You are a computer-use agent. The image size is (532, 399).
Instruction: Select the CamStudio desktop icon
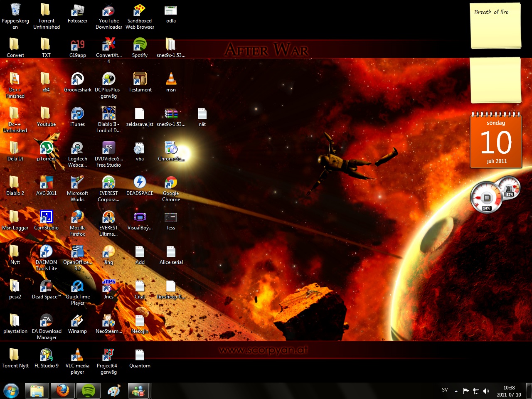(x=46, y=217)
